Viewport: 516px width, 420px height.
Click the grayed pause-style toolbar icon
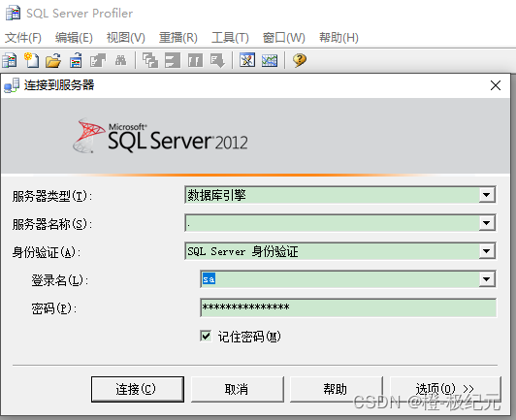click(195, 60)
